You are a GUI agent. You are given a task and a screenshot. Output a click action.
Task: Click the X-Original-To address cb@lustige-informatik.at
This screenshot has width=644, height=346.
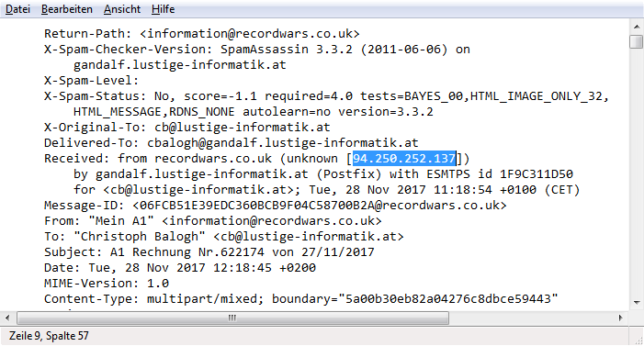pos(243,128)
